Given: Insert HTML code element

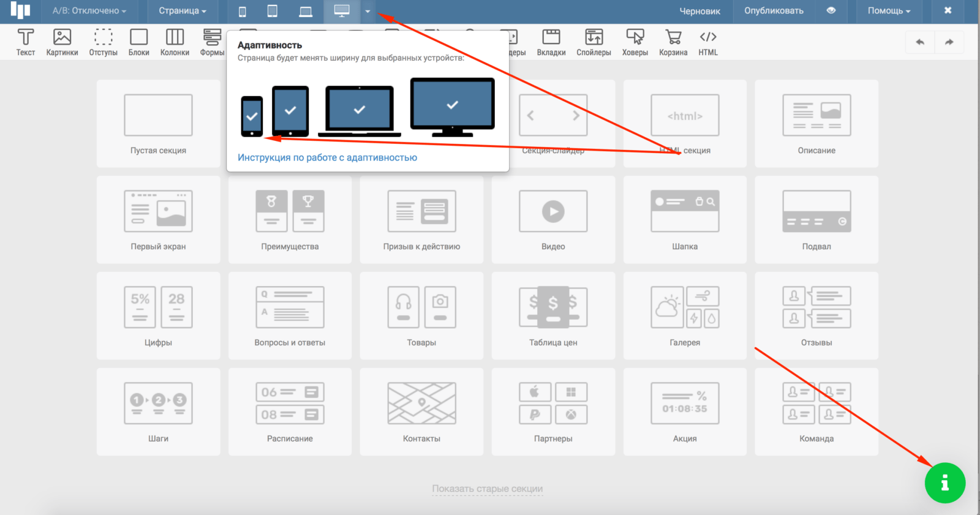Looking at the screenshot, I should click(x=708, y=42).
